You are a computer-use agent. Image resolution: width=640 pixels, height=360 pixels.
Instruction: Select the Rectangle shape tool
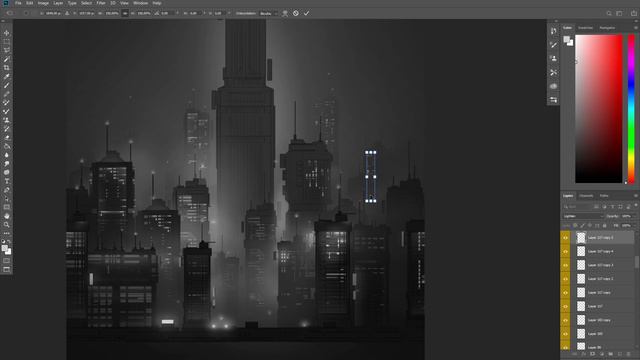coord(7,207)
